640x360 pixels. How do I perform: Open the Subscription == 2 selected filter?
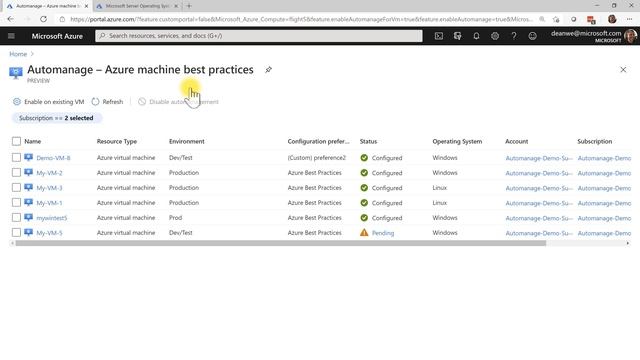point(56,118)
